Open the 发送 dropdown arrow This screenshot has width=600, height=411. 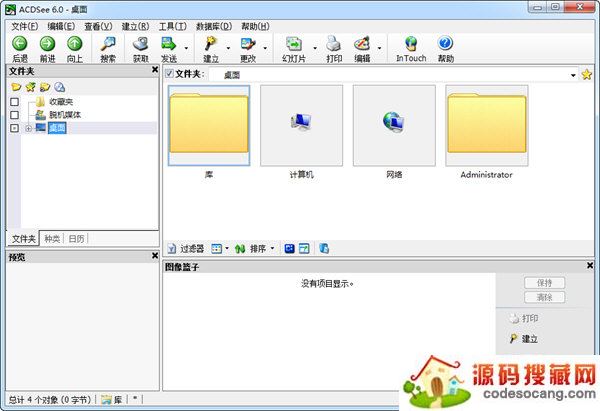[186, 48]
